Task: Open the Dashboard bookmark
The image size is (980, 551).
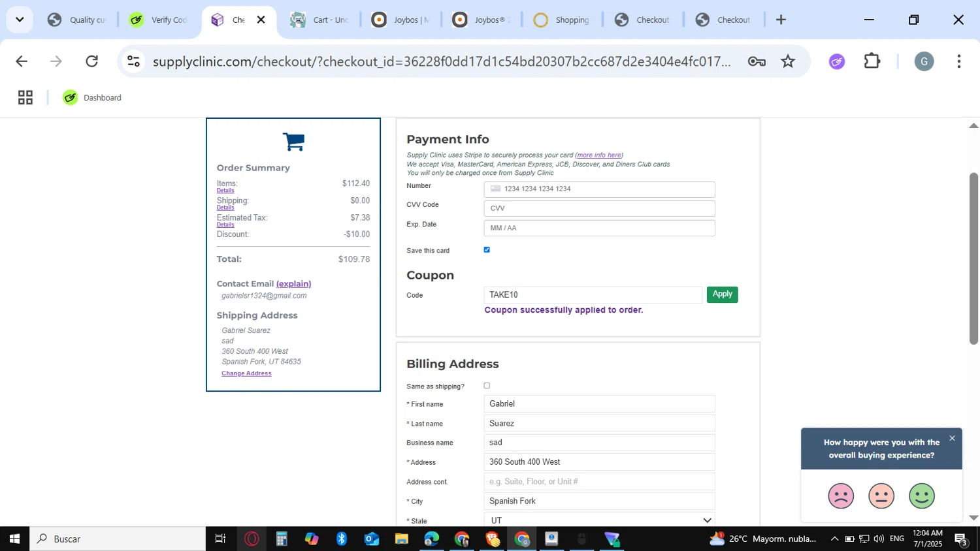Action: click(92, 97)
